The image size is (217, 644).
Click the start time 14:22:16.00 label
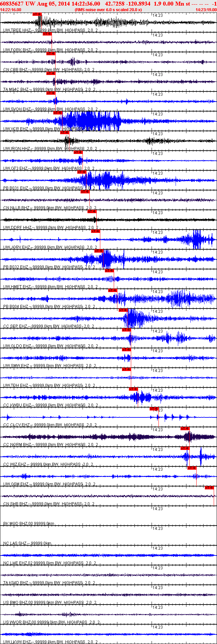coord(11,10)
